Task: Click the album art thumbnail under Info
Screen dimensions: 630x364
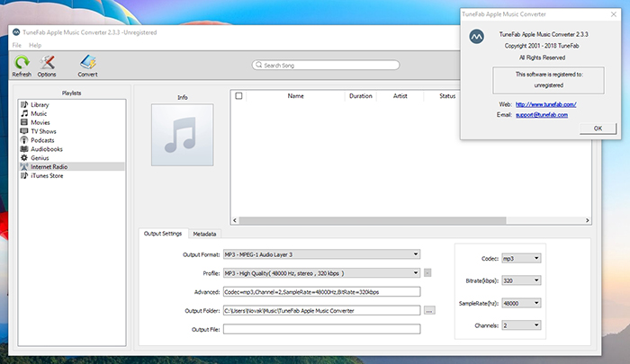Action: pyautogui.click(x=183, y=135)
